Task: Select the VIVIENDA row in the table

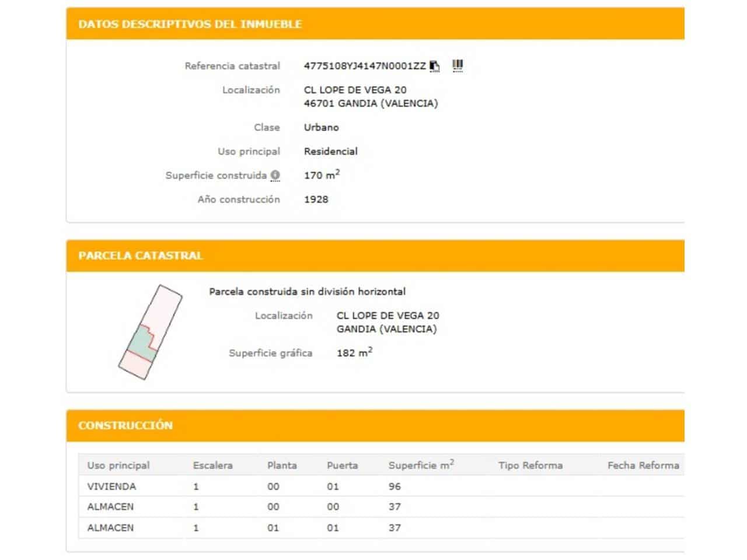Action: pyautogui.click(x=111, y=487)
